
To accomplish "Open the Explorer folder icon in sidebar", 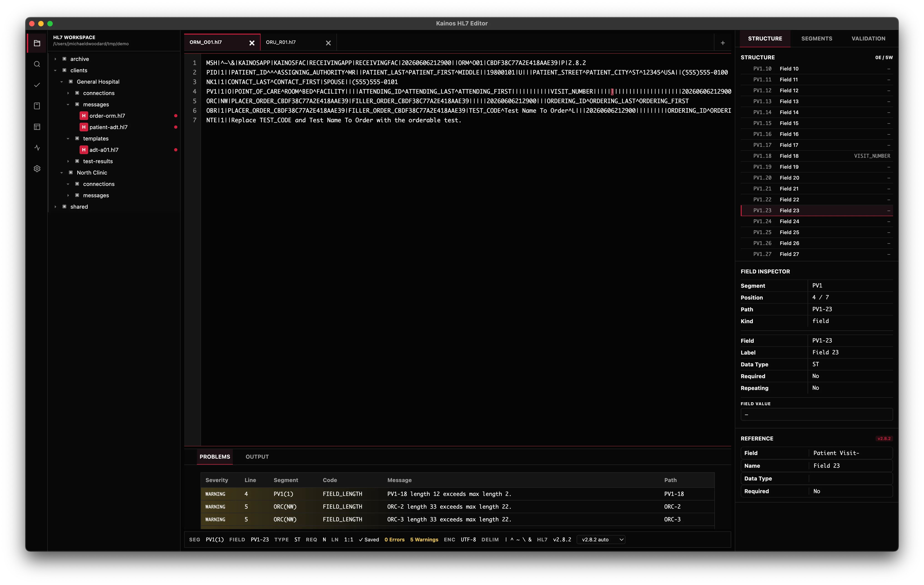I will [x=37, y=43].
